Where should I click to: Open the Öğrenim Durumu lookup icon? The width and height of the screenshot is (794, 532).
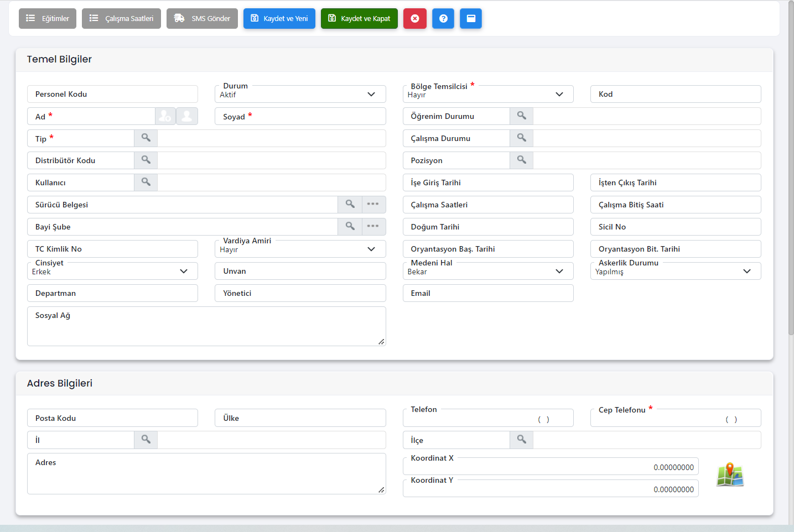pos(522,116)
